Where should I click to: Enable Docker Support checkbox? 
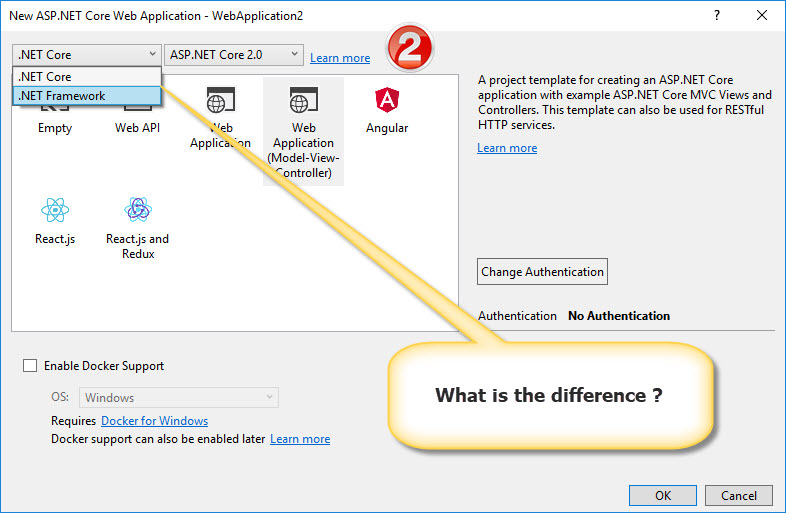coord(30,366)
